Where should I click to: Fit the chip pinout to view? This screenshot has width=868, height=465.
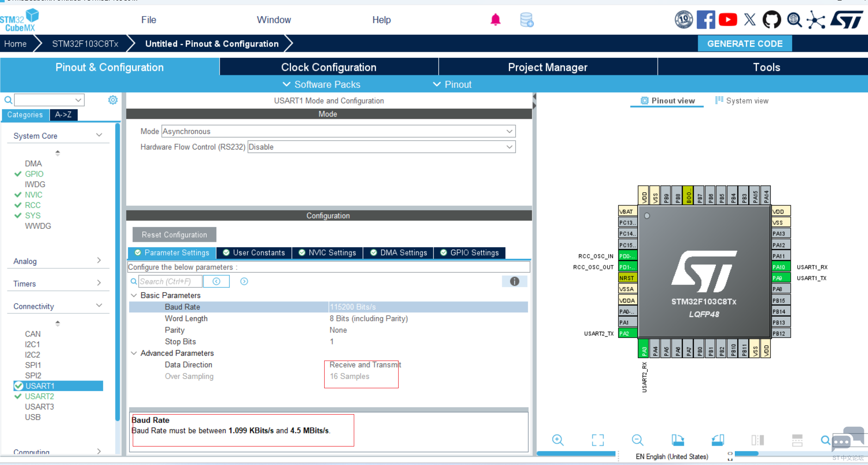click(x=597, y=440)
